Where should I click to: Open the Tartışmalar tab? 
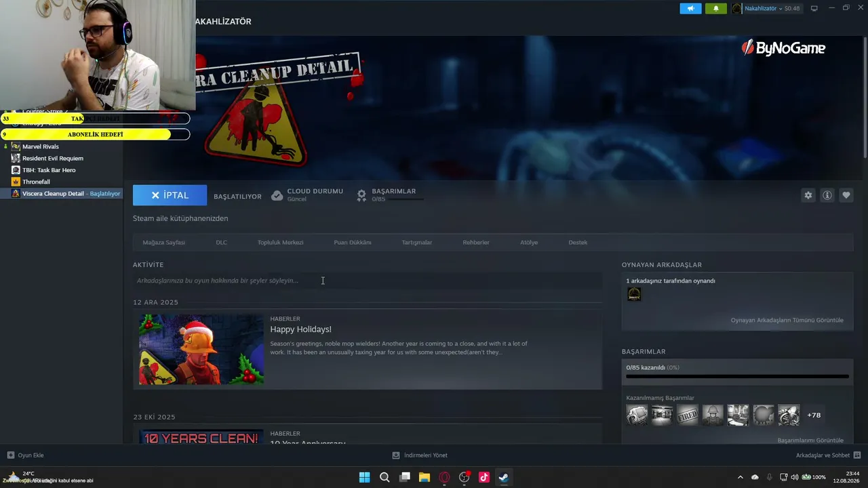tap(416, 243)
